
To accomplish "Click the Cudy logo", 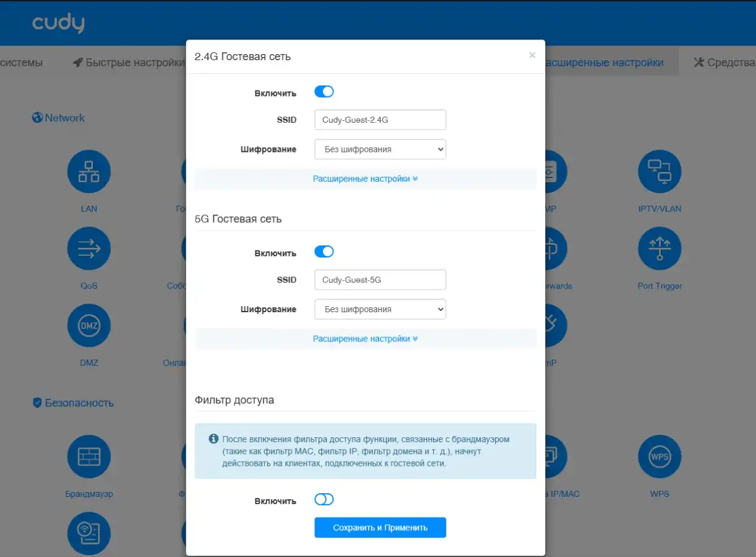I will coord(58,23).
